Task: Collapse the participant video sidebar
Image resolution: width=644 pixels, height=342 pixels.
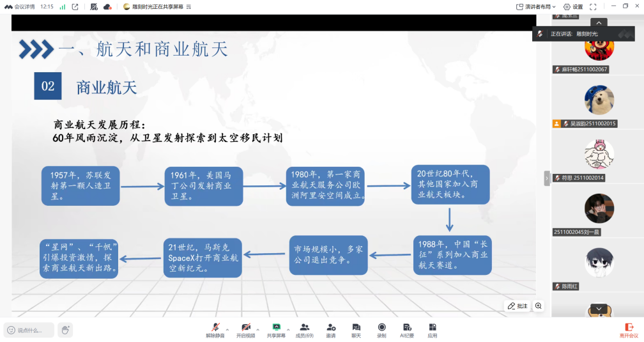Action: tap(547, 178)
